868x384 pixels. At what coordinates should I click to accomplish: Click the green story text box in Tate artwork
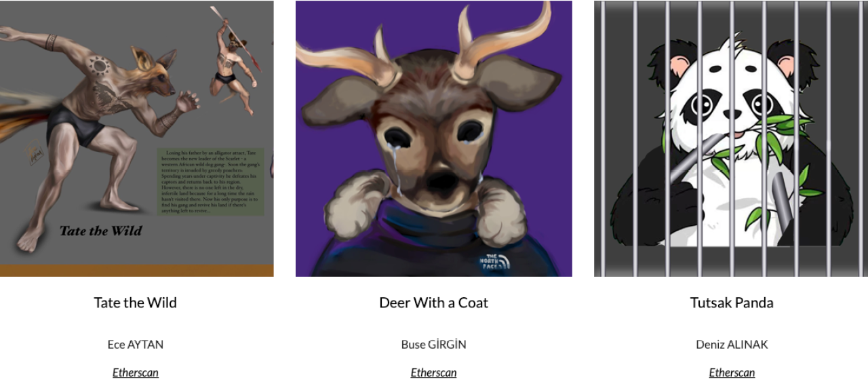click(210, 182)
